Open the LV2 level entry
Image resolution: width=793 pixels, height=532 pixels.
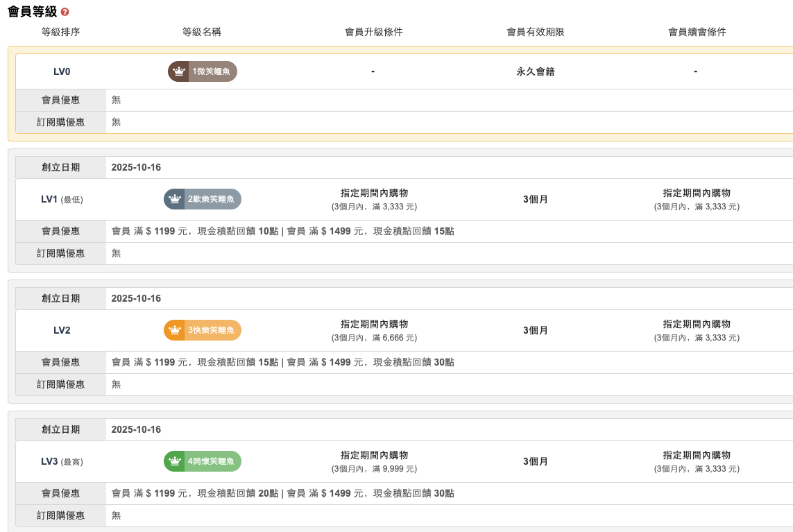(62, 330)
